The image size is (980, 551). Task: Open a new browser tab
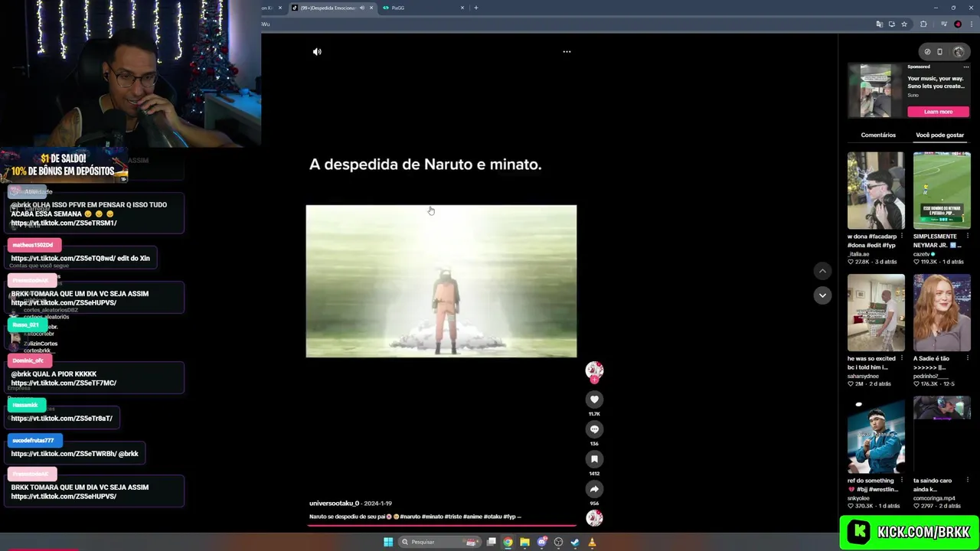coord(475,8)
